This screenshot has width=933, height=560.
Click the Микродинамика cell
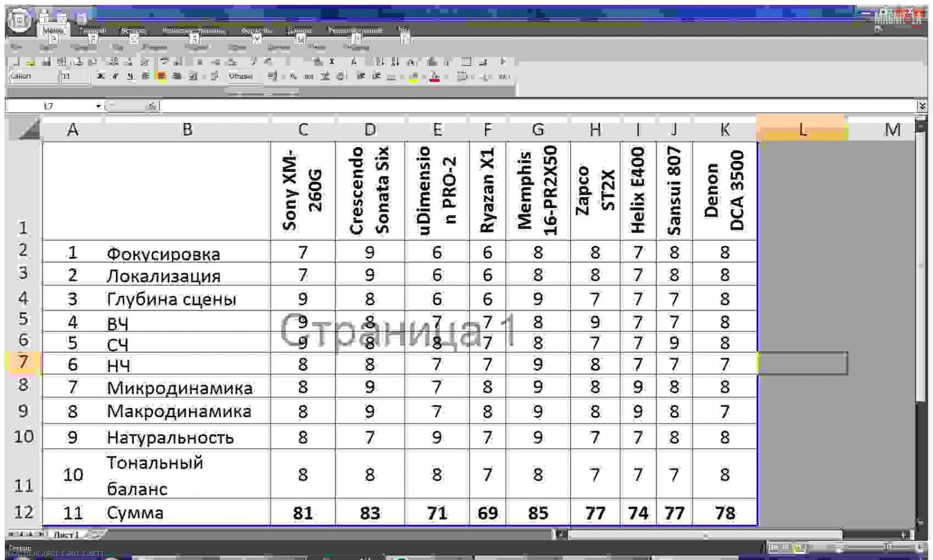tap(187, 387)
